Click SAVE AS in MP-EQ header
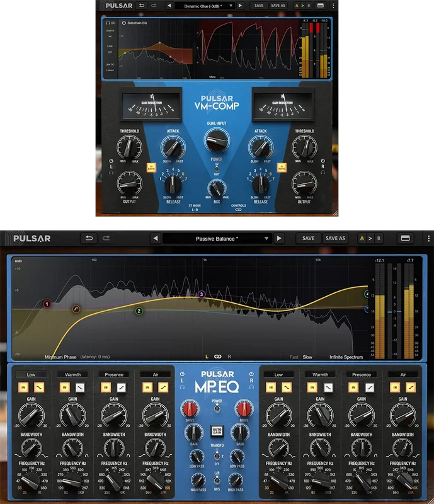This screenshot has height=504, width=434. [x=335, y=238]
